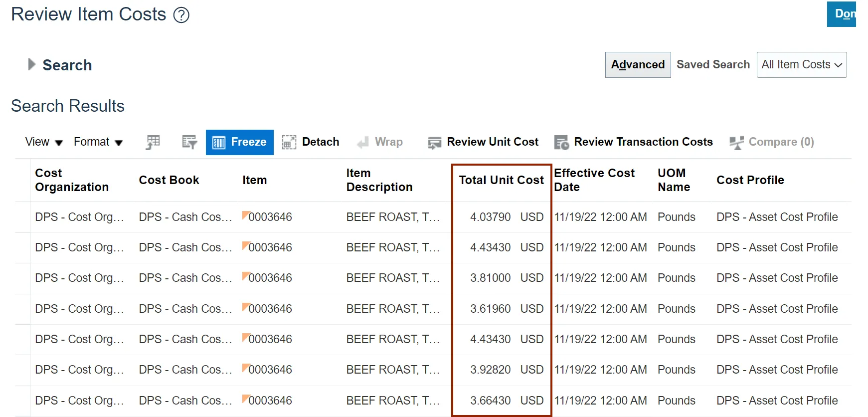Sort by the Cost Organization column header
This screenshot has height=417, width=868.
[72, 180]
